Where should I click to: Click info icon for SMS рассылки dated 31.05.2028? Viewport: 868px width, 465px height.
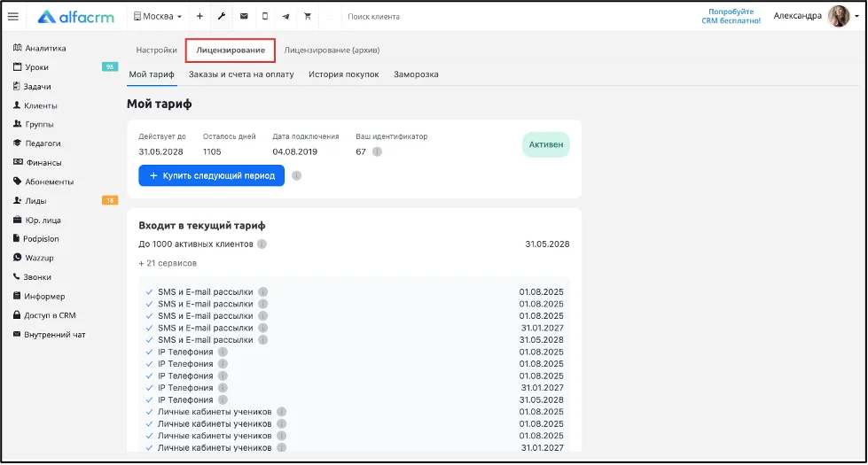click(263, 340)
